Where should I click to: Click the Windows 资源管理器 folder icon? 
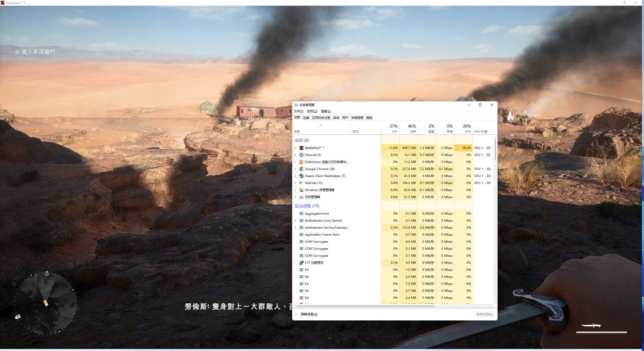(x=302, y=189)
